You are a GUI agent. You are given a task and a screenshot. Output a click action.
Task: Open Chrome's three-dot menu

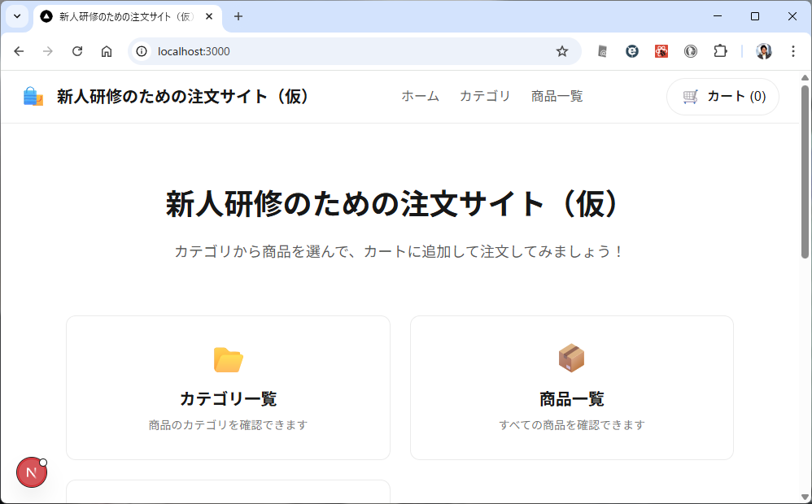[793, 51]
